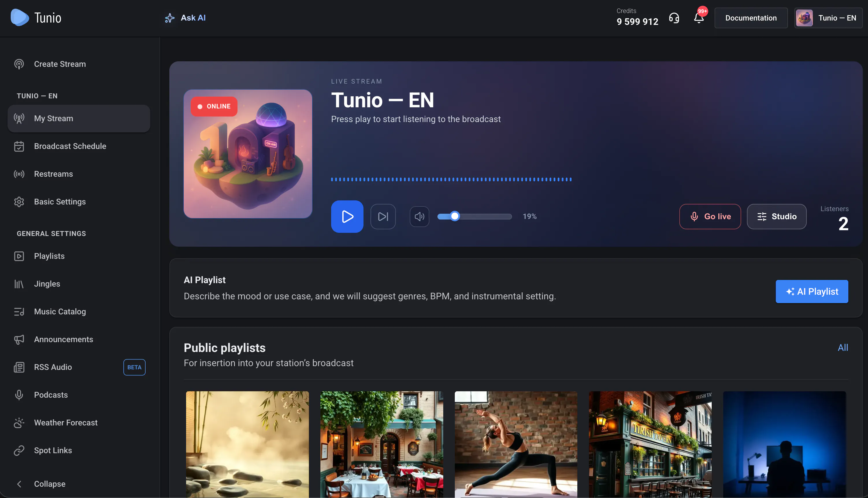
Task: View All public playlists
Action: (x=843, y=348)
